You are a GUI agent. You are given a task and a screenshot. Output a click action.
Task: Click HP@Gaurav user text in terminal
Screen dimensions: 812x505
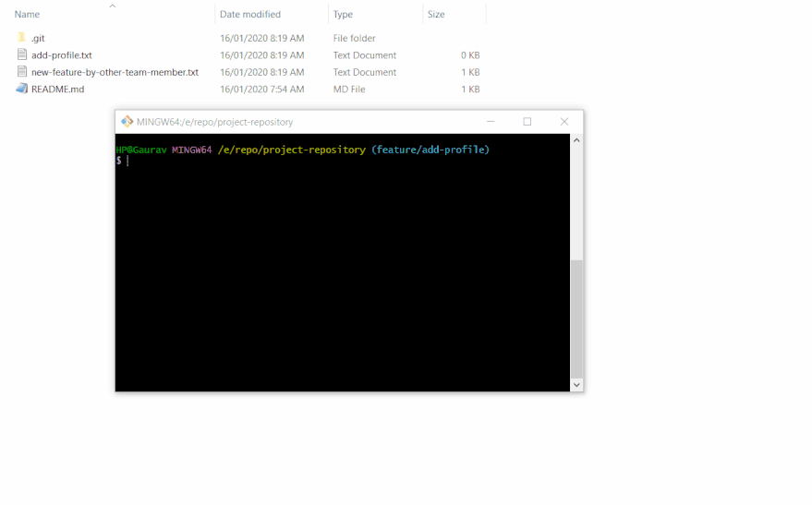[x=140, y=150]
